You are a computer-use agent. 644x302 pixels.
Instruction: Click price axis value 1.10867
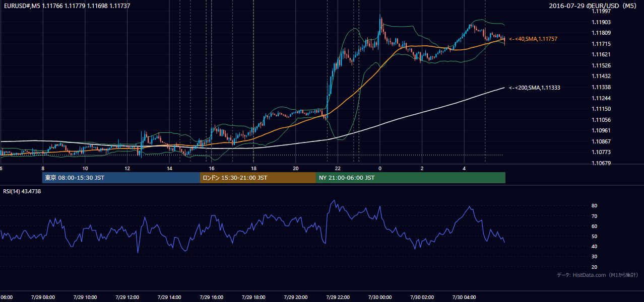point(601,141)
